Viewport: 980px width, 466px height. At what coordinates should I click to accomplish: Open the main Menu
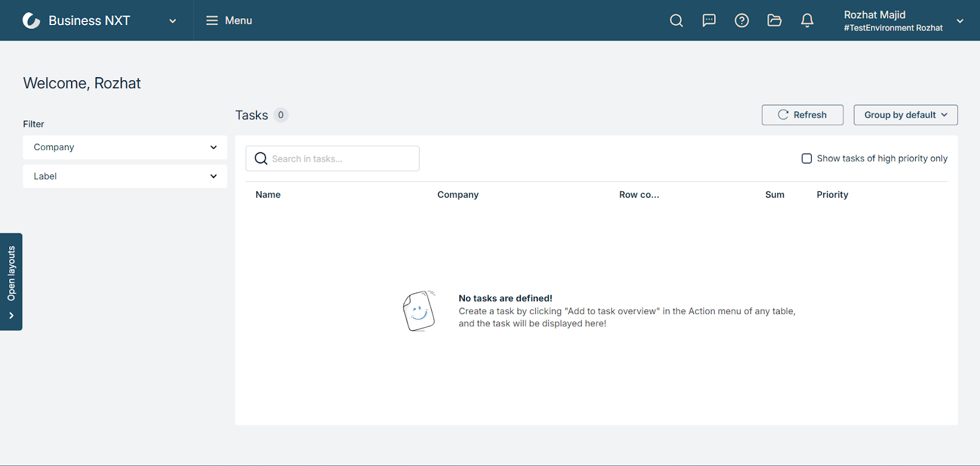coord(229,20)
